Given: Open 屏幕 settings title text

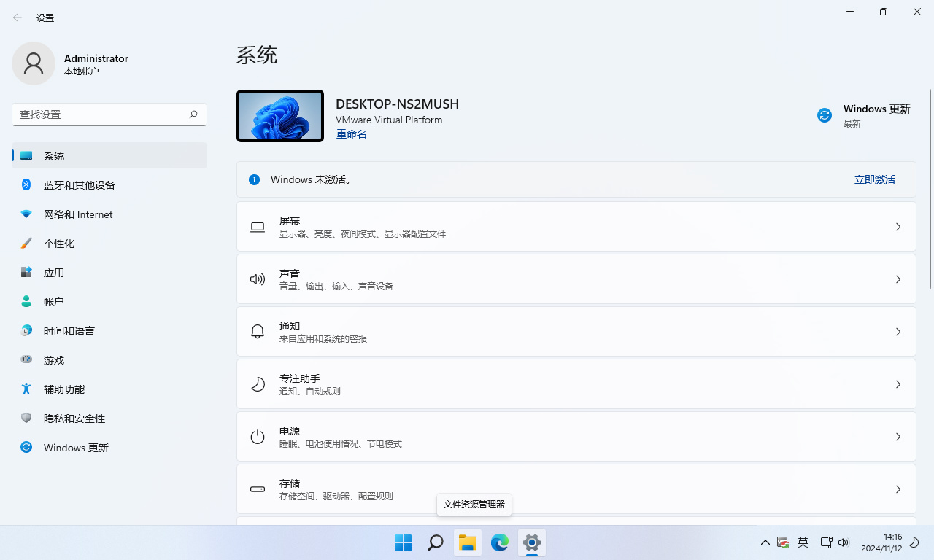Looking at the screenshot, I should point(290,220).
